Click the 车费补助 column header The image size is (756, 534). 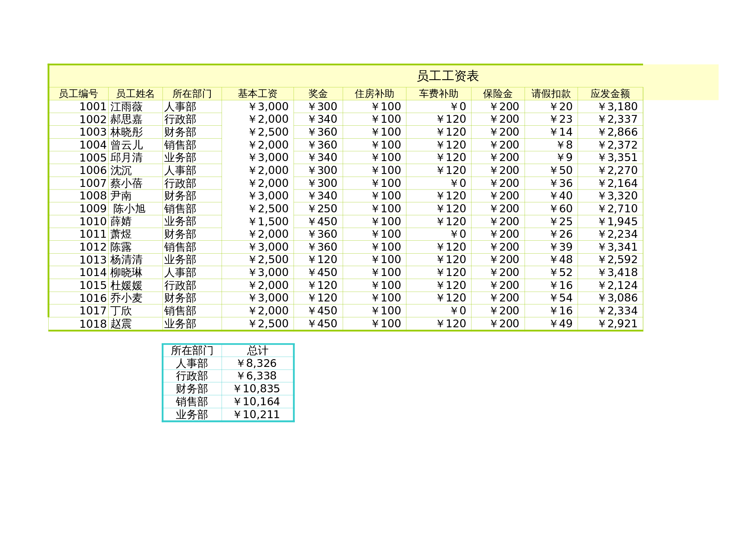pyautogui.click(x=438, y=94)
